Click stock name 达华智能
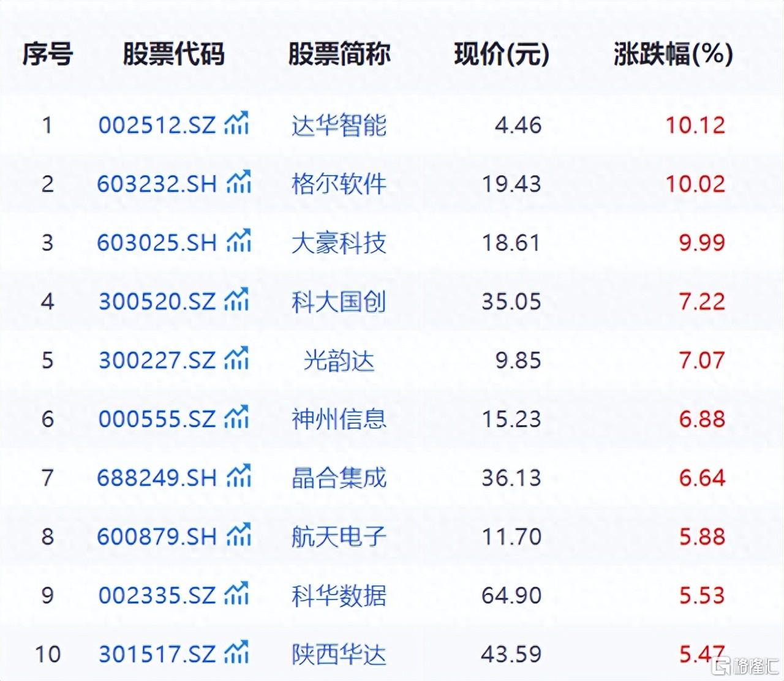The image size is (784, 681). (x=339, y=126)
